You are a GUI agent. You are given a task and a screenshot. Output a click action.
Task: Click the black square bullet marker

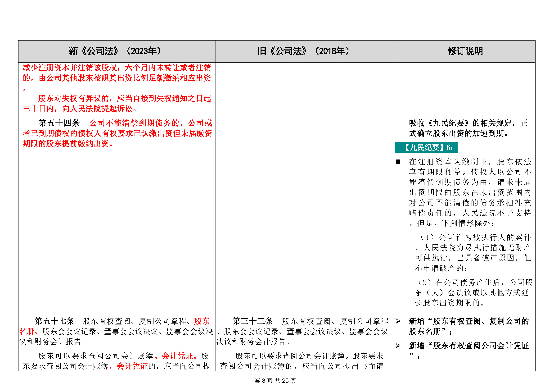pyautogui.click(x=398, y=162)
